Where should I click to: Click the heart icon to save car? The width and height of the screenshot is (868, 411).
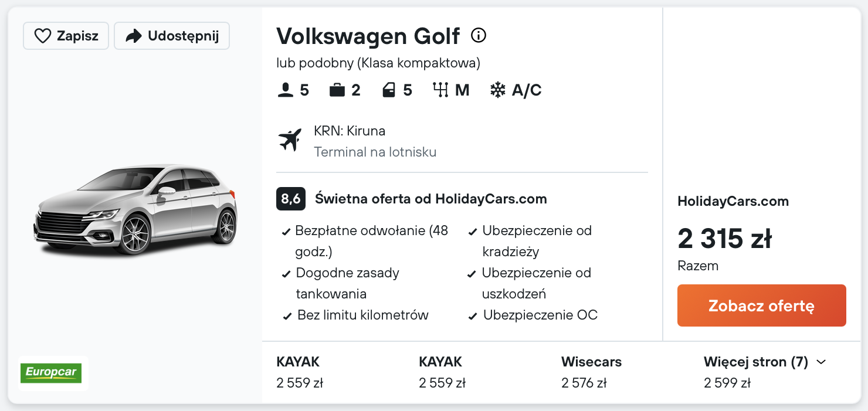(43, 36)
